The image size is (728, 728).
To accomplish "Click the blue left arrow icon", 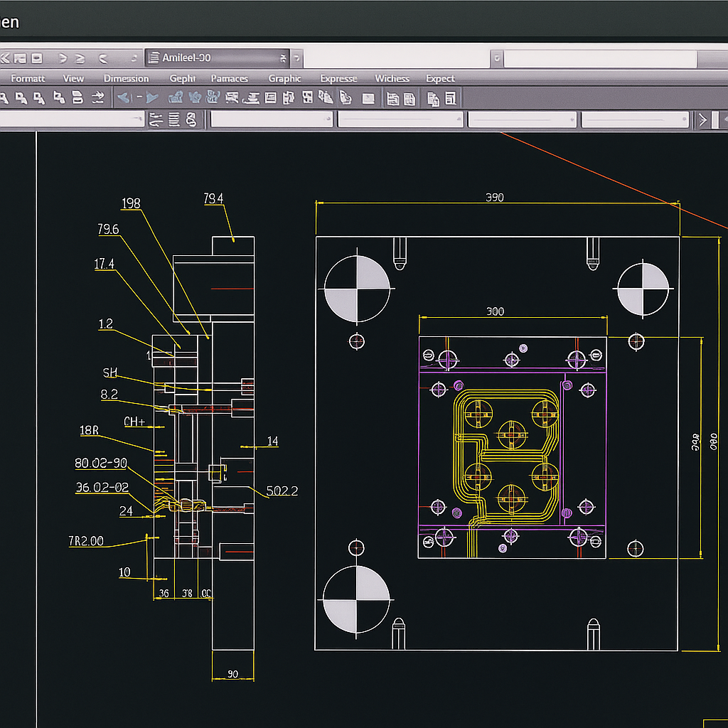I will (x=124, y=97).
